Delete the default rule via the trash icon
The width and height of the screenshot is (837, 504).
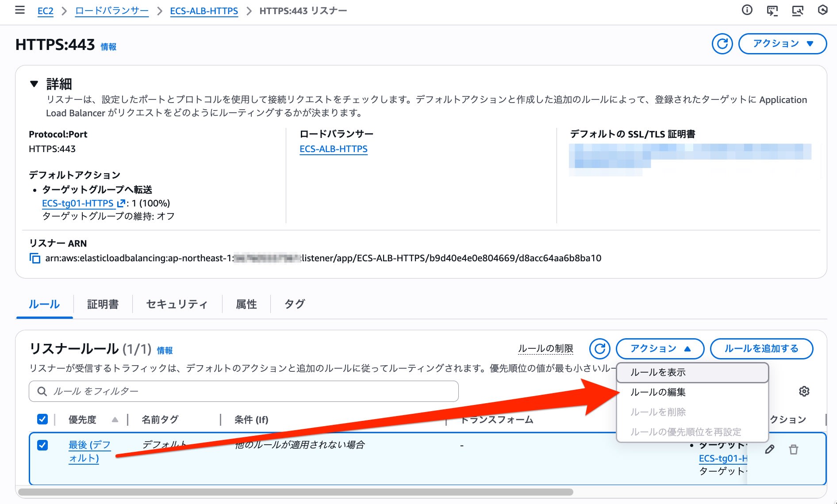point(794,449)
